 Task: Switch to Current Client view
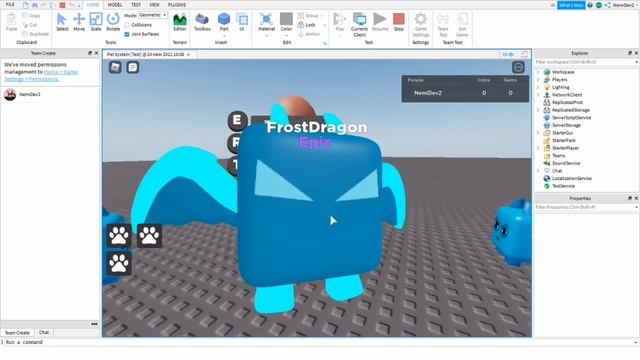(359, 24)
